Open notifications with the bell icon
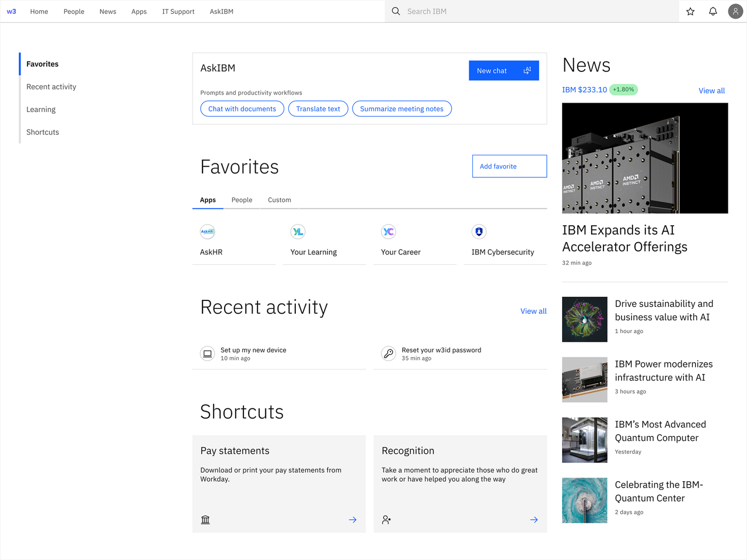The width and height of the screenshot is (747, 560). pos(713,11)
